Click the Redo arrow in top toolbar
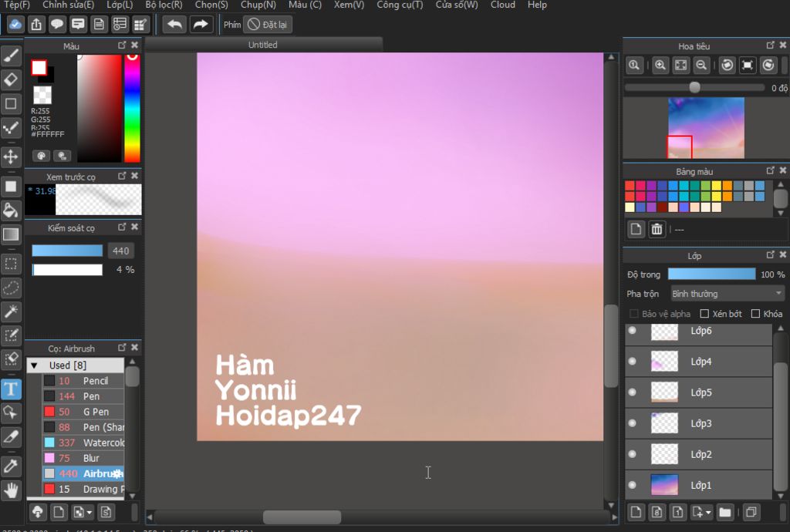Viewport: 790px width, 532px height. pos(201,24)
